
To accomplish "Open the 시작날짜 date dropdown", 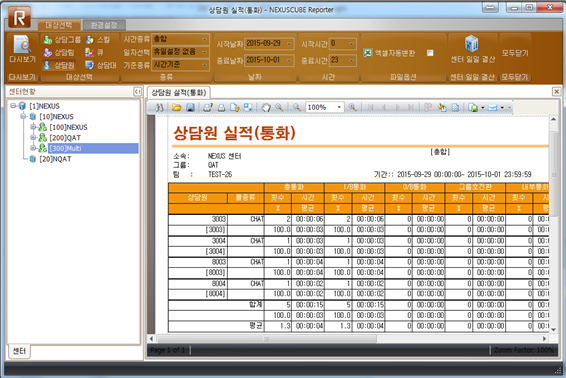I will pyautogui.click(x=289, y=44).
